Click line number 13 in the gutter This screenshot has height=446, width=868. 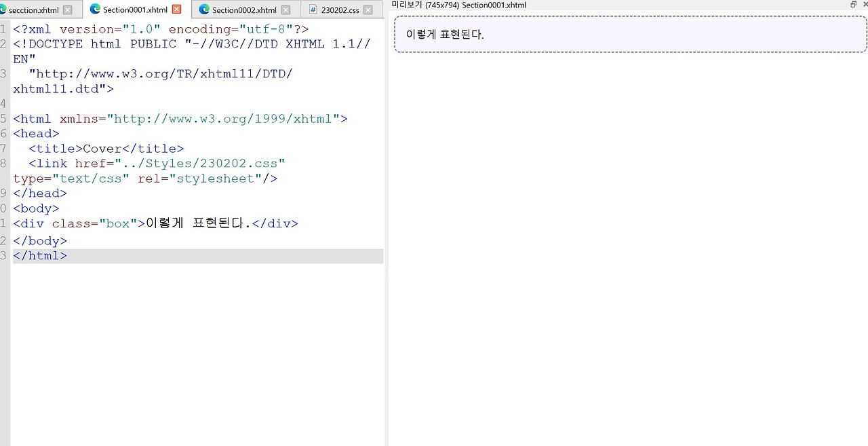pos(3,256)
